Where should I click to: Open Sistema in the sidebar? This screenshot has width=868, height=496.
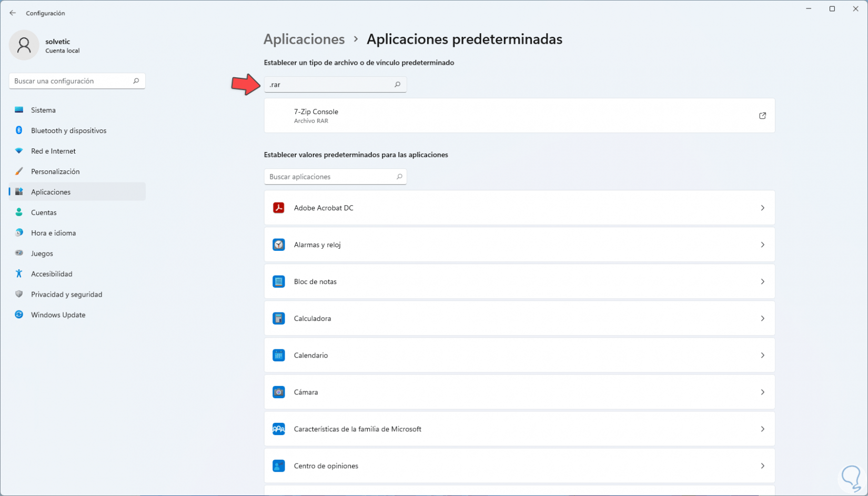43,110
